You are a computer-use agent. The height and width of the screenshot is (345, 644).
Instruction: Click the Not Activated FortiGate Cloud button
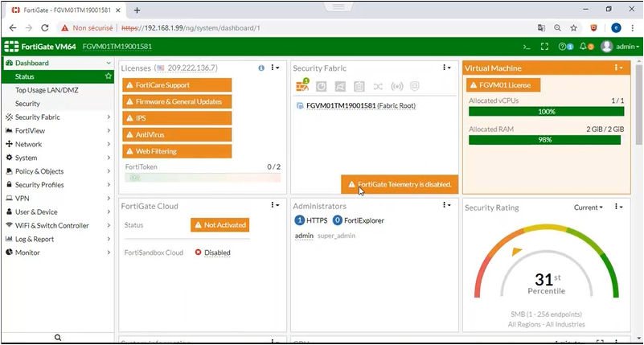pyautogui.click(x=219, y=225)
